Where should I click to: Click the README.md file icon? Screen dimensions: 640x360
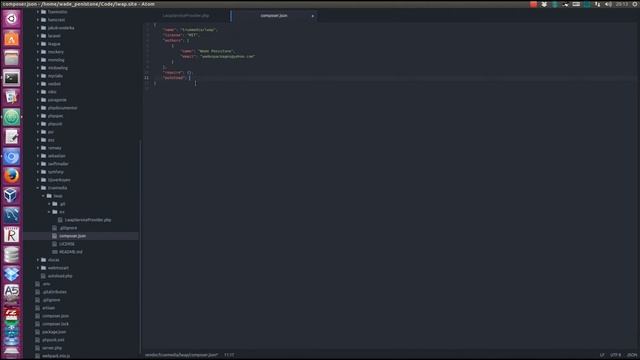point(55,252)
